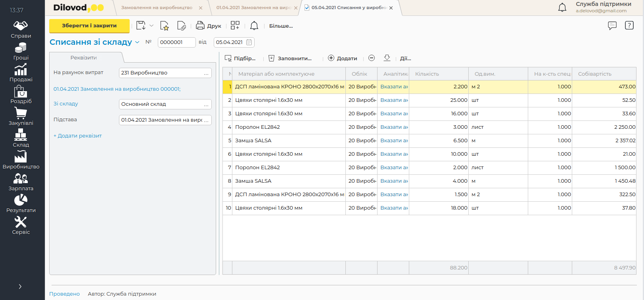The height and width of the screenshot is (300, 644).
Task: Click the remove row minus icon
Action: pos(372,58)
